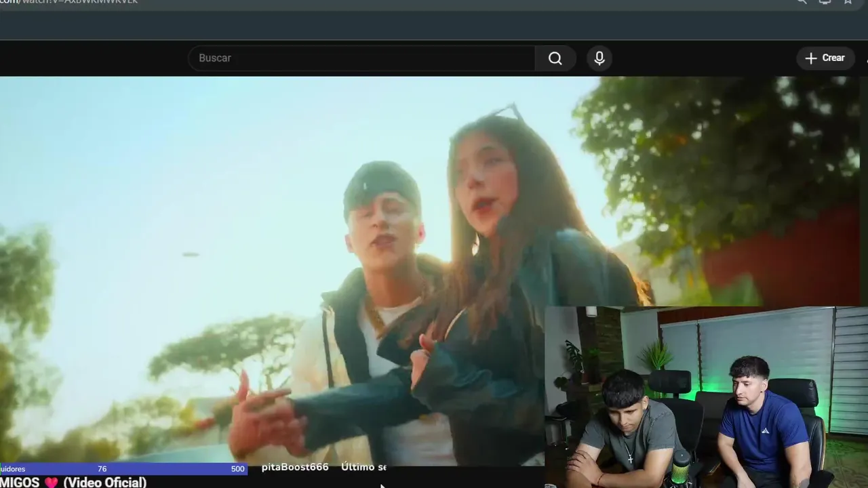Click the streamers' webcam overlay
Image resolution: width=868 pixels, height=488 pixels.
tap(706, 397)
